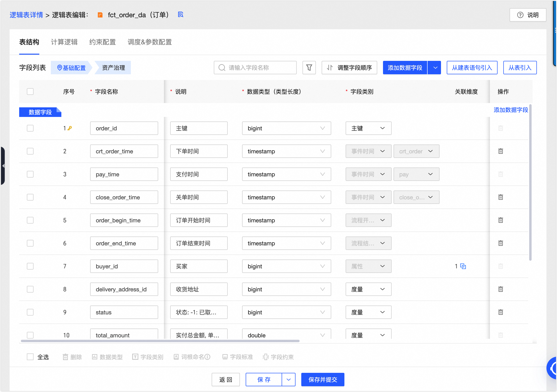Click the horizontal scrollbar under the table
The width and height of the screenshot is (557, 392).
coord(160,341)
